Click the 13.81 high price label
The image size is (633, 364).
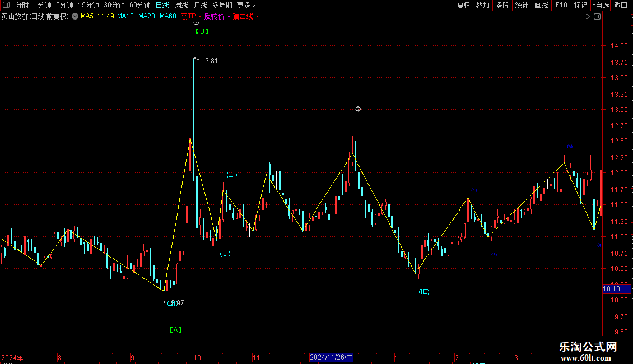coord(209,61)
